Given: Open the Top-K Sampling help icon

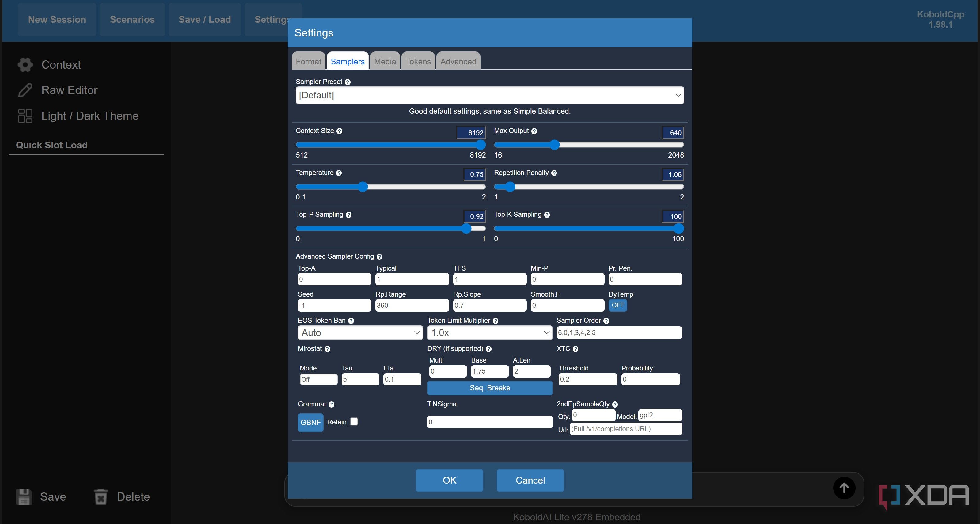Looking at the screenshot, I should coord(547,215).
